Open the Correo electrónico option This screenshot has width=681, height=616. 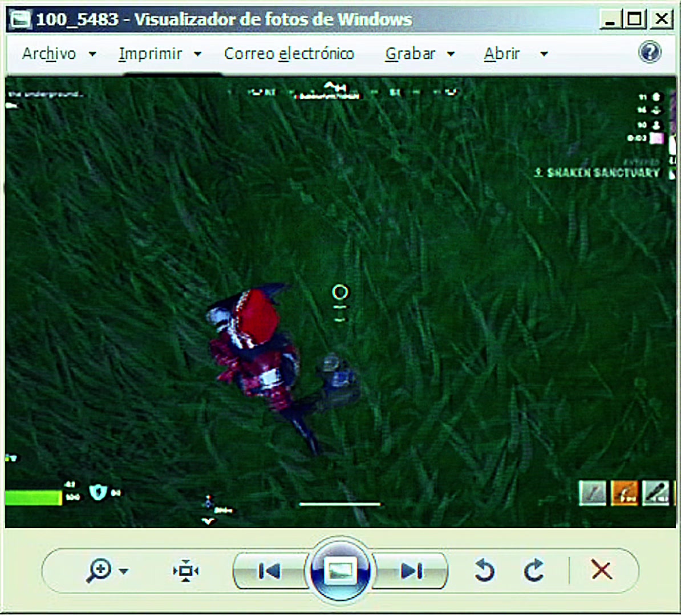(289, 54)
